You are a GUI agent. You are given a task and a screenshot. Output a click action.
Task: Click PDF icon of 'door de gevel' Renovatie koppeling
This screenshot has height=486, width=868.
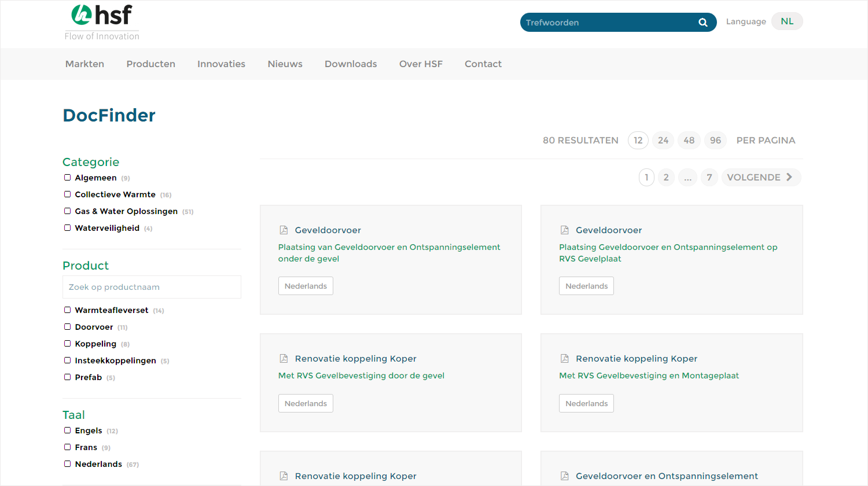tap(284, 359)
